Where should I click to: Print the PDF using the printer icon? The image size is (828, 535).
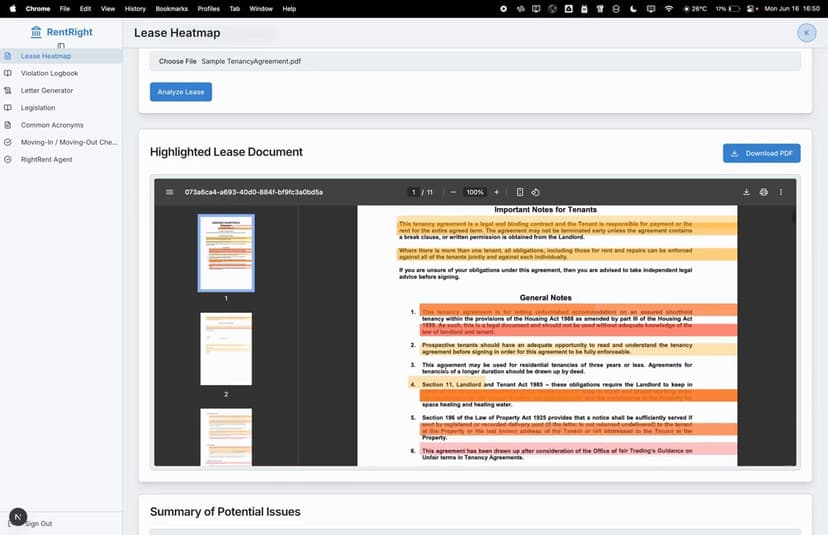pyautogui.click(x=763, y=192)
